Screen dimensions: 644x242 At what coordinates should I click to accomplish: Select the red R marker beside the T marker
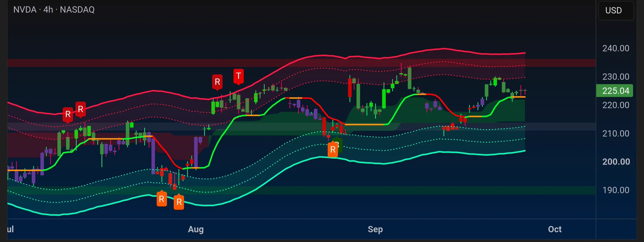217,82
